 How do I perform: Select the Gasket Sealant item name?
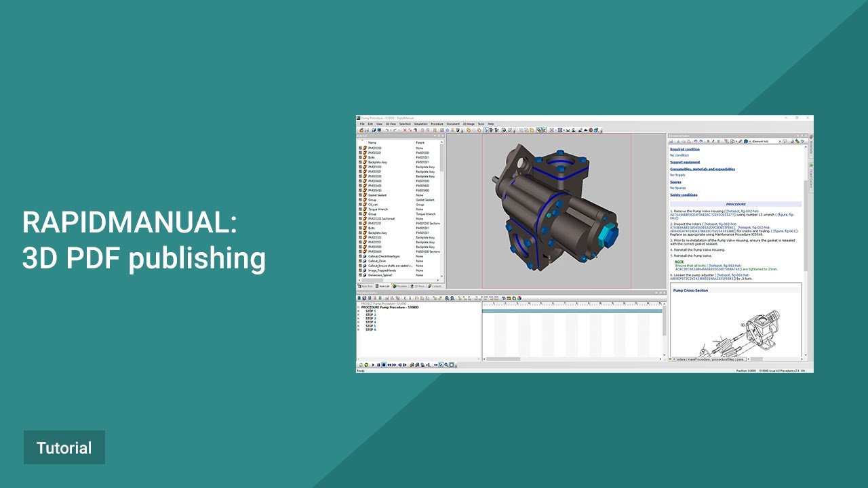[377, 195]
